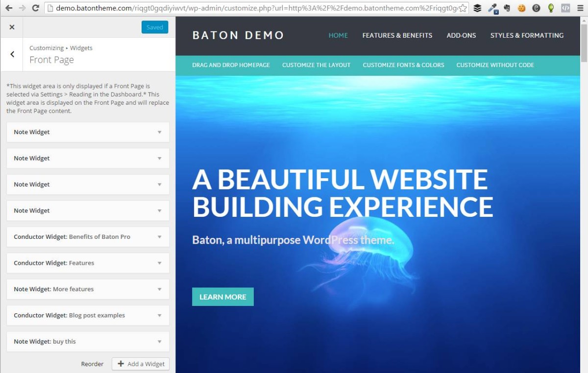Select CUSTOMIZE FONTS & COLORS in the secondary menu
Screen dimensions: 588x373
click(x=403, y=65)
